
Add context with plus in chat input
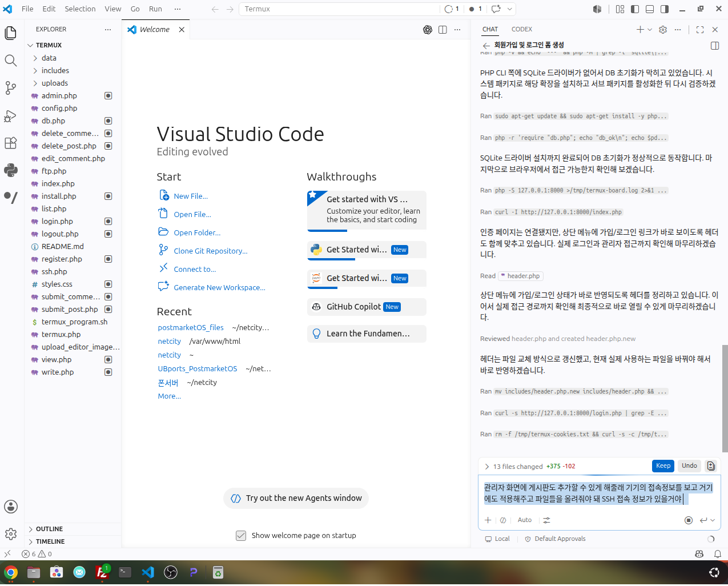[x=488, y=520]
